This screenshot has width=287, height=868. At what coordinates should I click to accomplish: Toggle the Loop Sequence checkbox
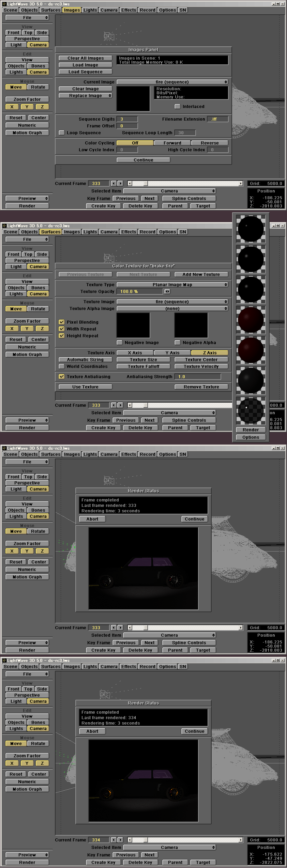pos(62,133)
